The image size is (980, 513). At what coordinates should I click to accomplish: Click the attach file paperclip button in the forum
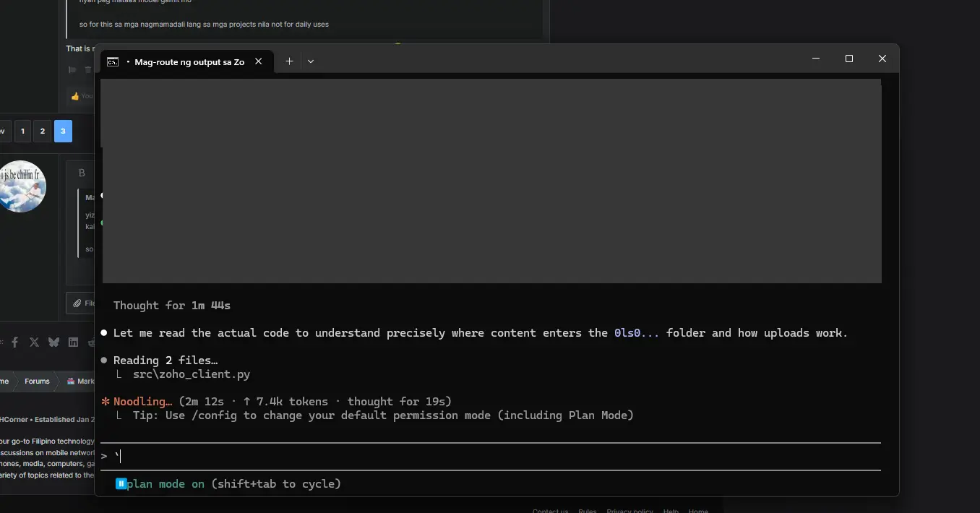[x=80, y=303]
